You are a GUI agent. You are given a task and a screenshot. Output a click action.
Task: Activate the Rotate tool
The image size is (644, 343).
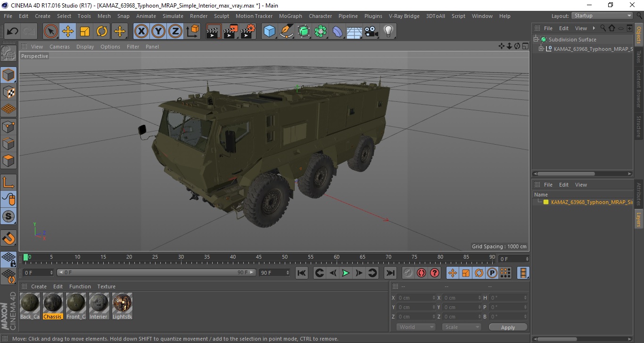pos(102,32)
